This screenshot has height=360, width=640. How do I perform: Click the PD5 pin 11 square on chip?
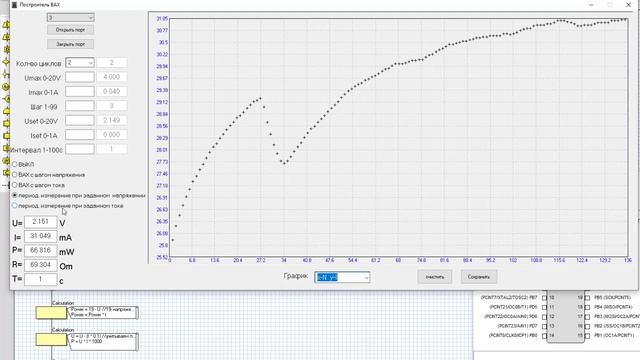click(x=544, y=307)
